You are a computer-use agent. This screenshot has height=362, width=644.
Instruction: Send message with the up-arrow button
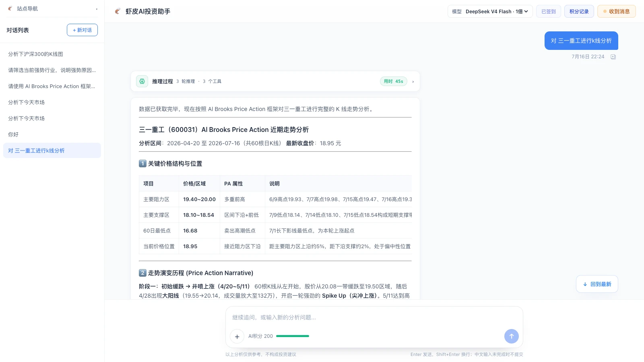tap(511, 336)
